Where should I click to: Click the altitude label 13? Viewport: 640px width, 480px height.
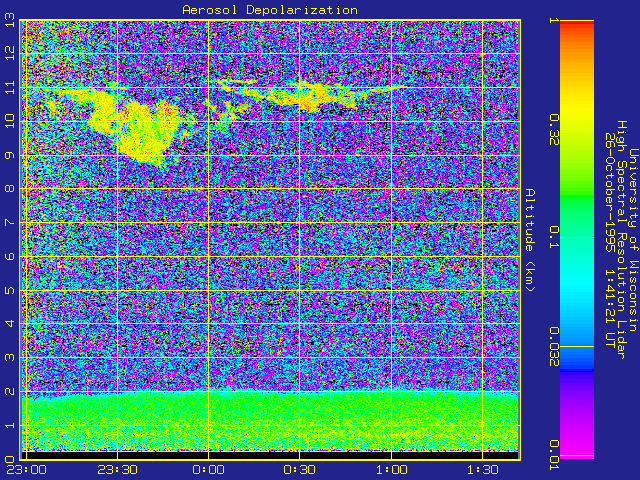tap(10, 20)
